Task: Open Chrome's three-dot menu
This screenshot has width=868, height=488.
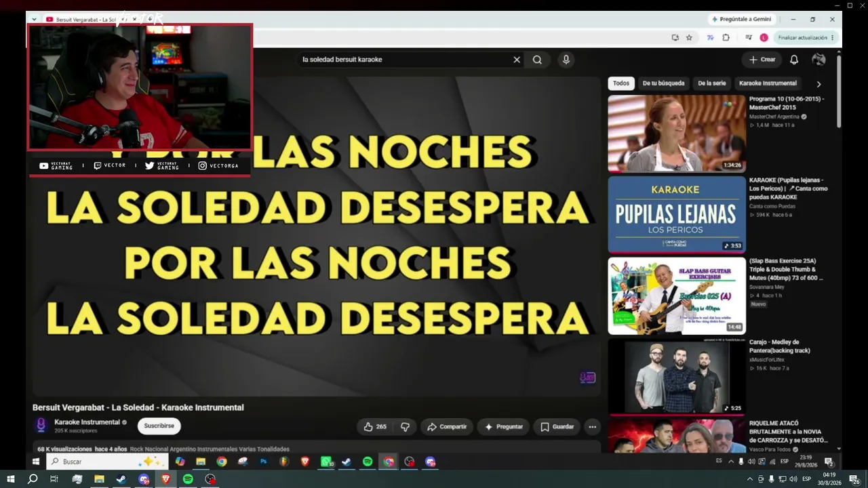Action: click(833, 38)
